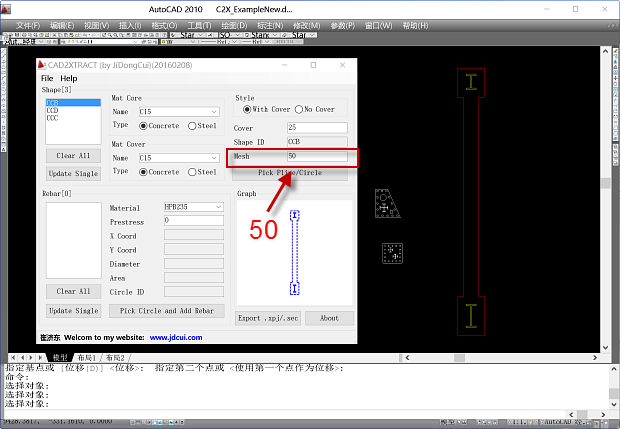This screenshot has height=429, width=620.
Task: Open the 窗口(W) menu
Action: click(378, 26)
